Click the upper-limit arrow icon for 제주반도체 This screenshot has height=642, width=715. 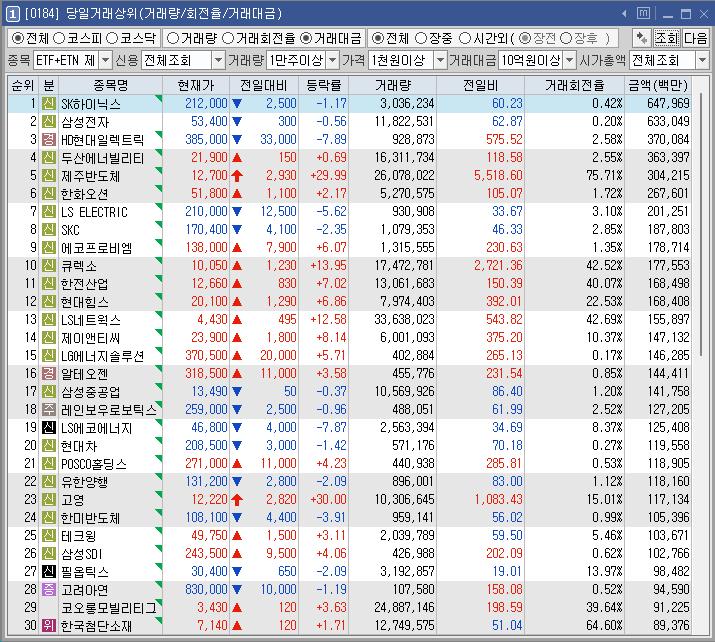click(237, 176)
